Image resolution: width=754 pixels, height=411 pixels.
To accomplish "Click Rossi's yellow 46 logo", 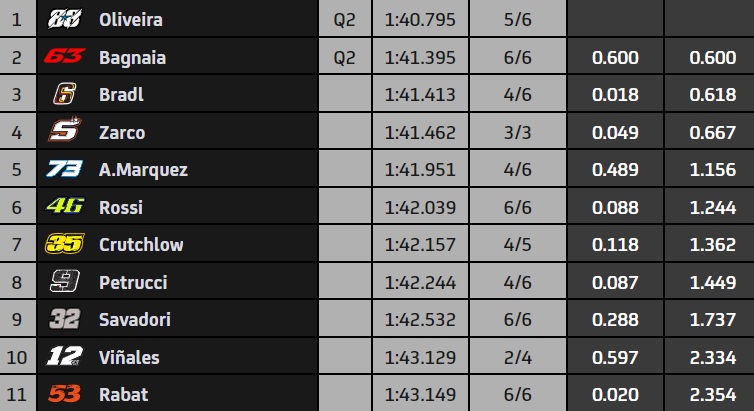I will click(x=64, y=206).
